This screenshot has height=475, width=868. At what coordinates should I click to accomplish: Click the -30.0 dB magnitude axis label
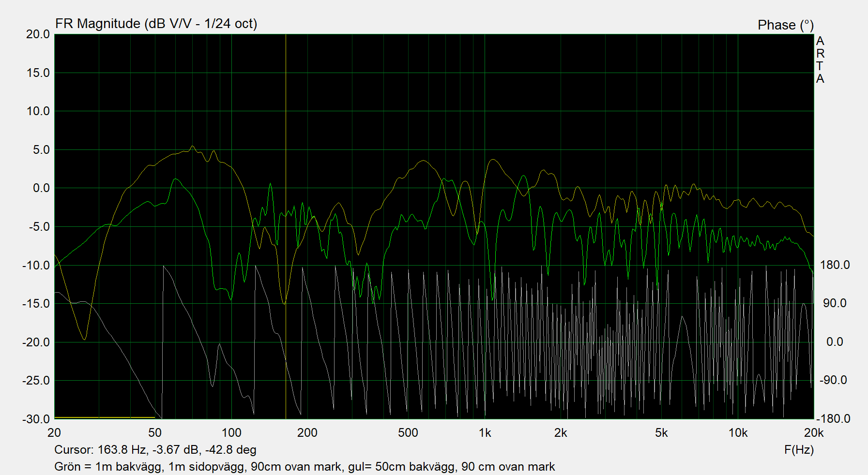[36, 419]
